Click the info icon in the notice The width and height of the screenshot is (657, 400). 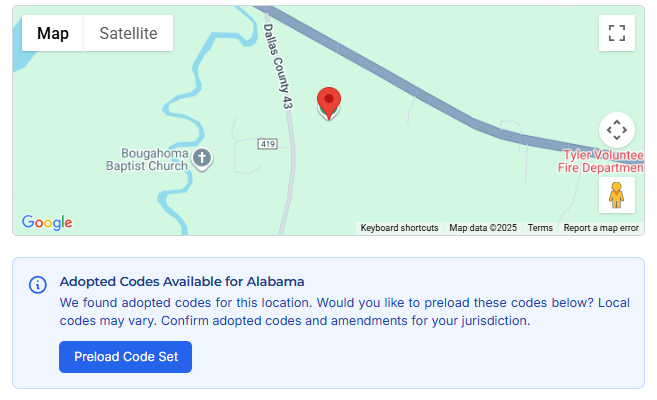pyautogui.click(x=37, y=284)
